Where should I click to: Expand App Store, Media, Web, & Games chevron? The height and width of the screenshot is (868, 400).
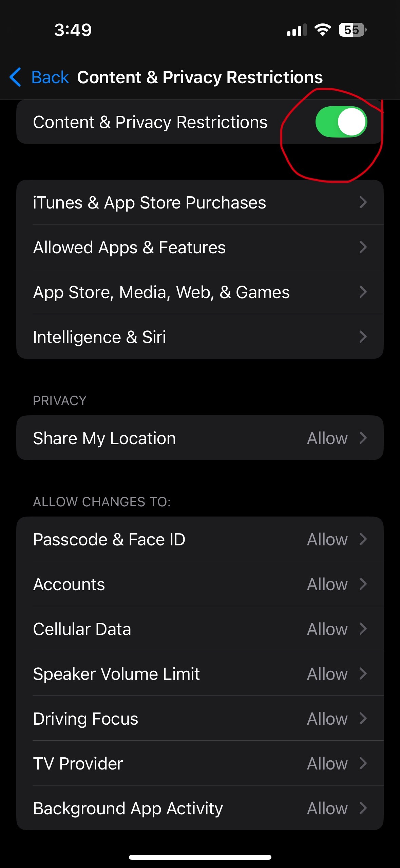(363, 292)
